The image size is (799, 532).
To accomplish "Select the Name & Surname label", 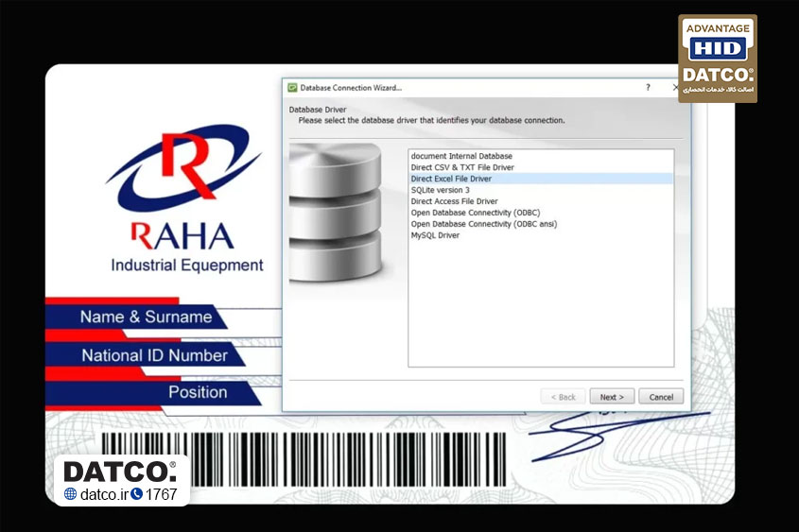I will point(146,317).
